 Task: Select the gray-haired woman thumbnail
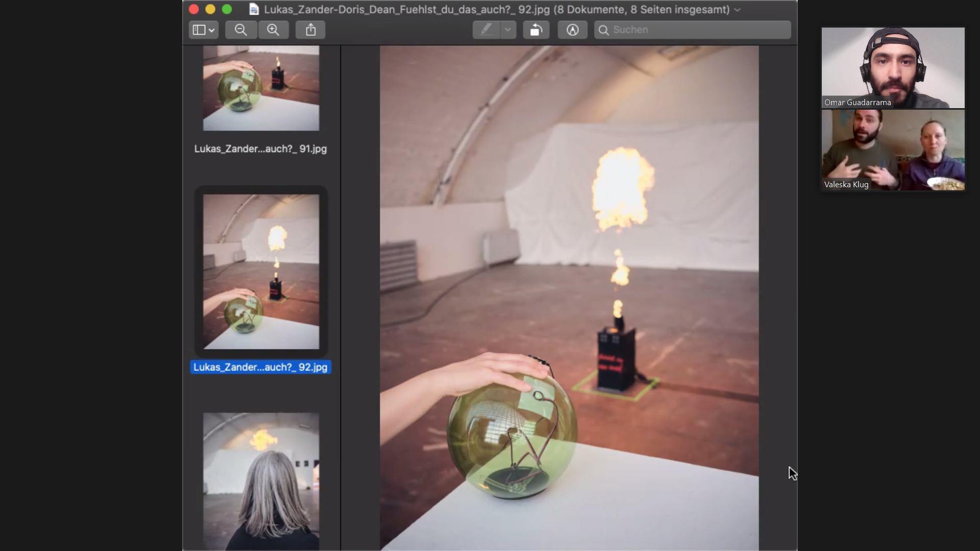pos(261,481)
